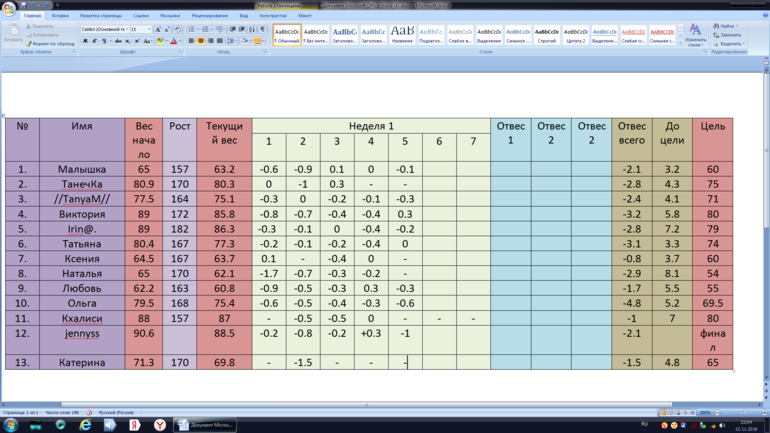Toggle italic formatting in Font group
770x433 pixels.
[94, 41]
